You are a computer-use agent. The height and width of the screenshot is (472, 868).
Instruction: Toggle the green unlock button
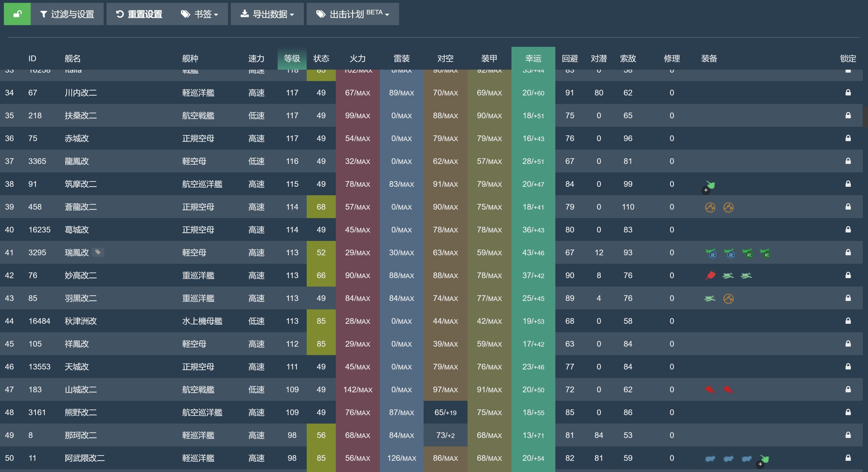pos(17,14)
